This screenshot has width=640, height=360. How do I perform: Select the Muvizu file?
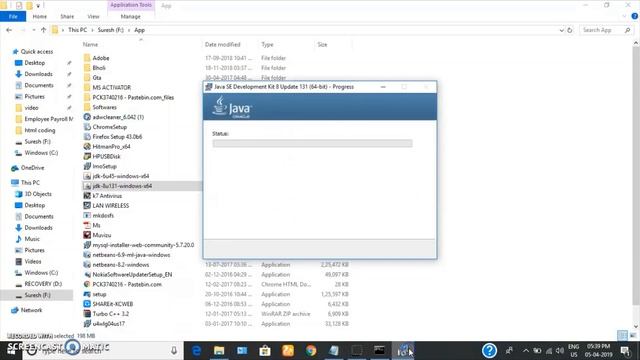(x=102, y=235)
